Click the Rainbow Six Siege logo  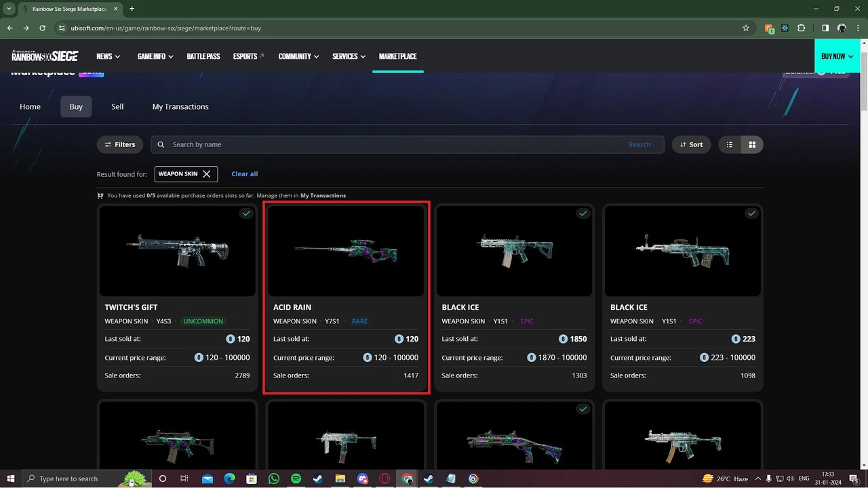point(45,56)
